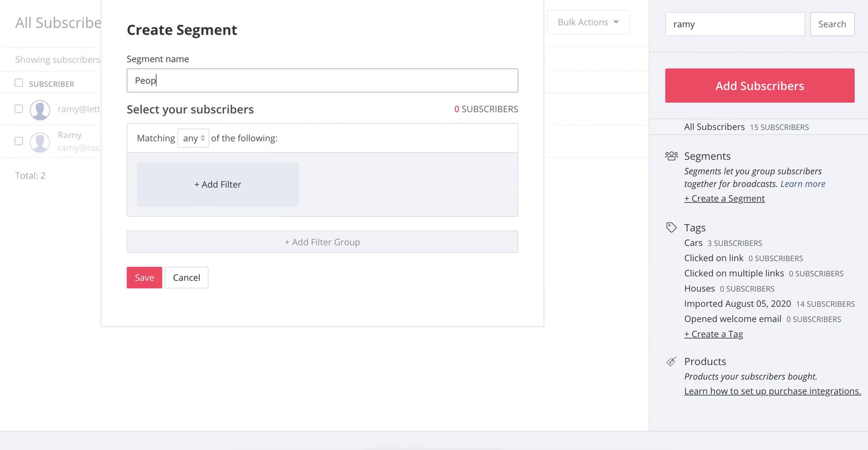Toggle the select-all SUBSCRIBER checkbox
Viewport: 868px width, 450px height.
point(19,83)
